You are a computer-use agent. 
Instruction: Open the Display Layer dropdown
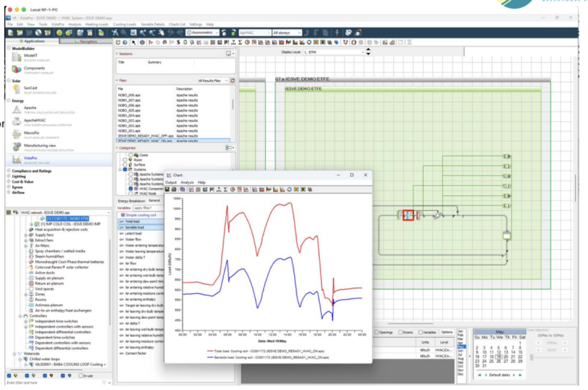pos(334,52)
